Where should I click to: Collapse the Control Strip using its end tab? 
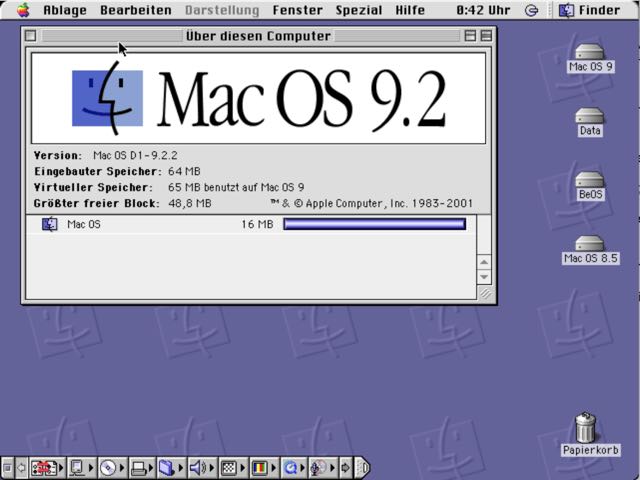[362, 468]
